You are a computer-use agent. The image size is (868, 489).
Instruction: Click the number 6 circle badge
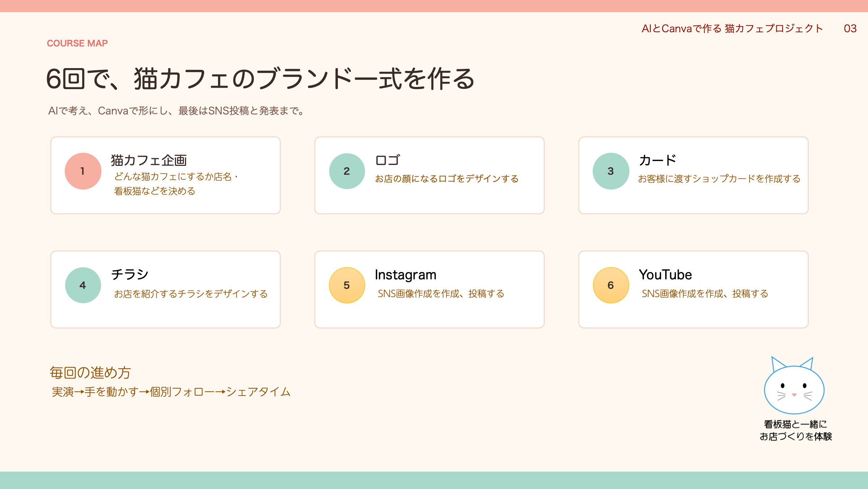pyautogui.click(x=611, y=285)
